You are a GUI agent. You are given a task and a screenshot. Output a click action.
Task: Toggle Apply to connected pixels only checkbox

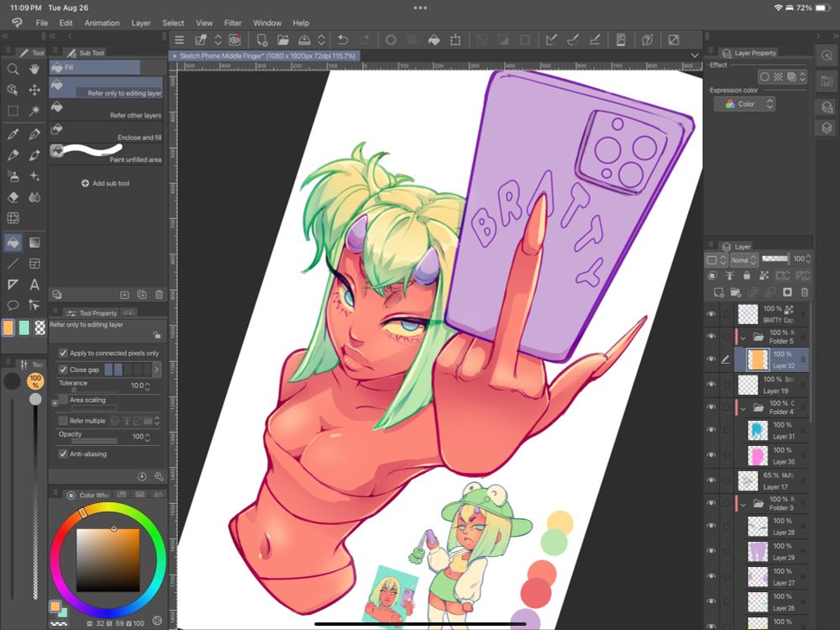(x=63, y=353)
